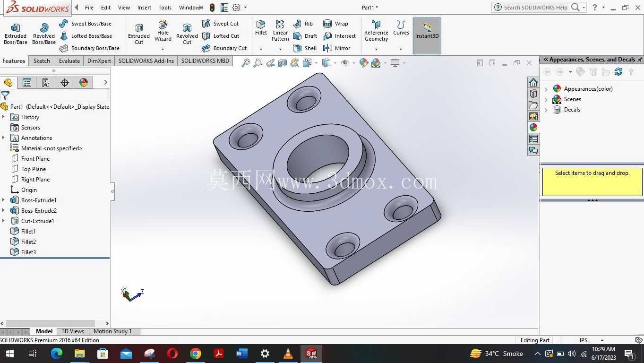Switch to the Motion Study 1 tab
644x363 pixels.
112,331
